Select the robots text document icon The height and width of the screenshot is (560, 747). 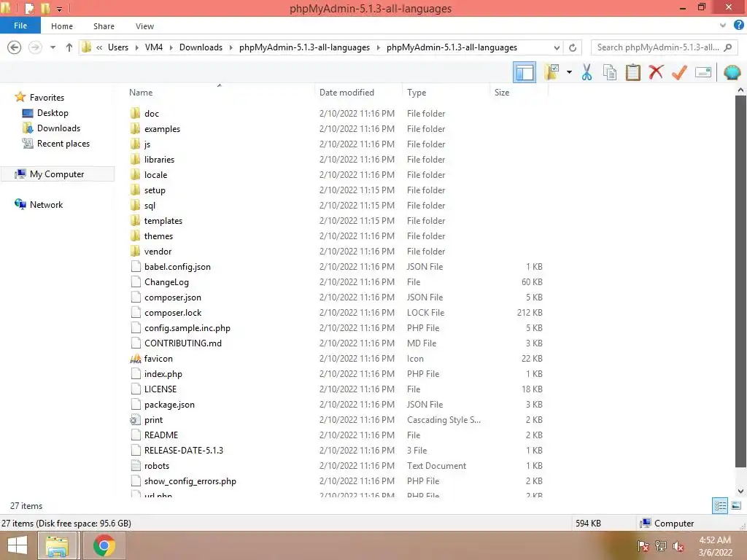pos(136,465)
